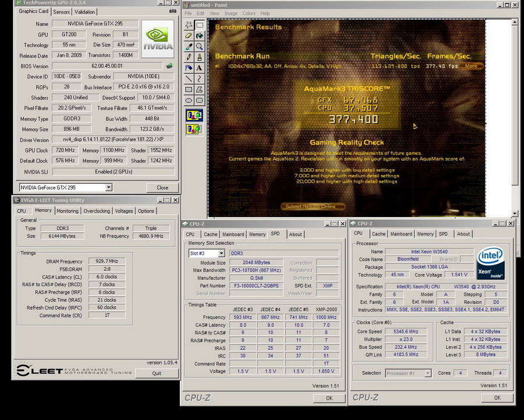Open Paint's View menu
The image size is (524, 420).
point(214,13)
